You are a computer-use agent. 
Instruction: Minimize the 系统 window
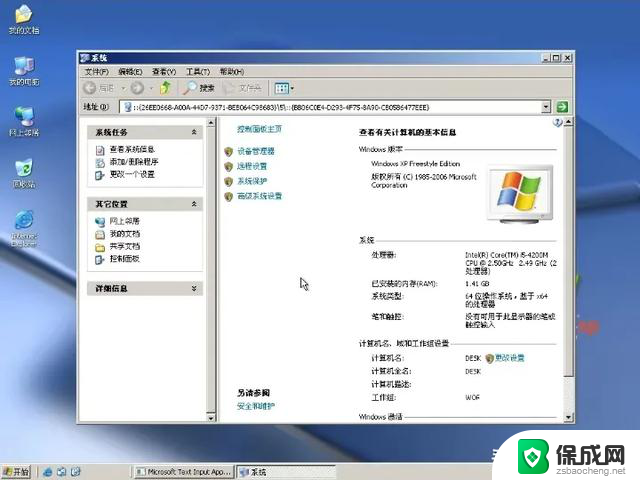point(547,58)
